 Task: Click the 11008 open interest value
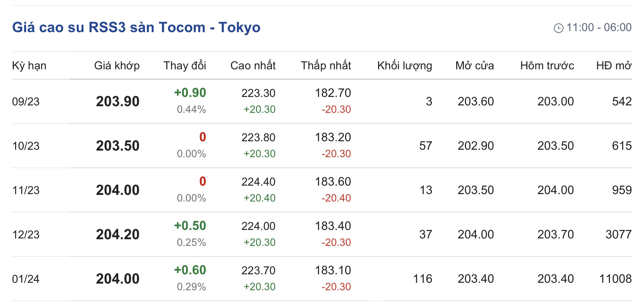click(615, 279)
